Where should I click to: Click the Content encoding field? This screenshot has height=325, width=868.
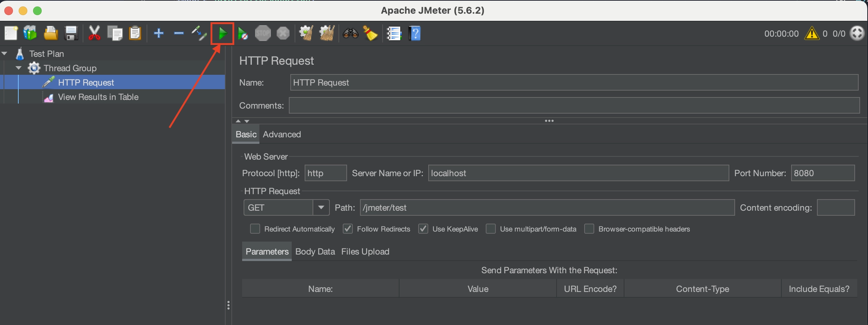click(x=836, y=207)
